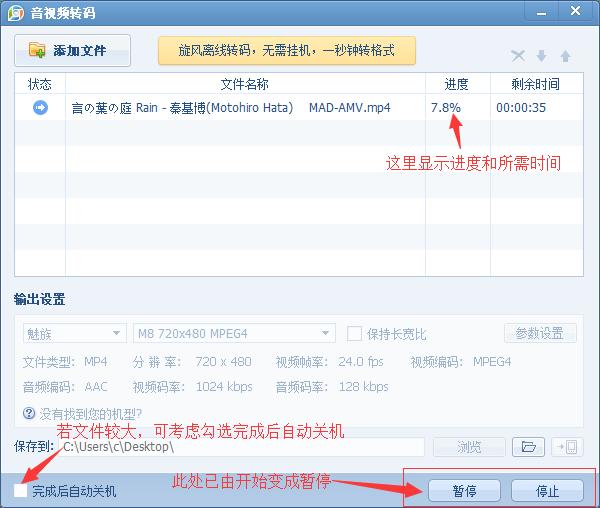
Task: Click the move down arrow icon
Action: 541,56
